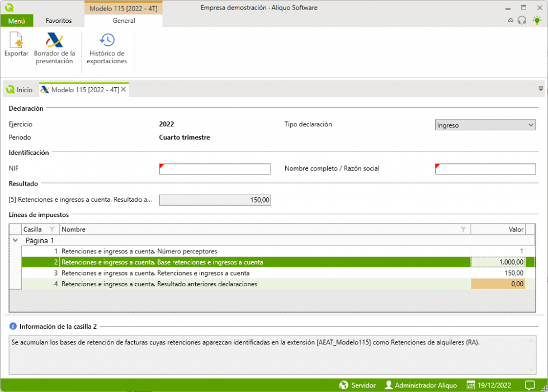Image resolution: width=548 pixels, height=392 pixels.
Task: Click the calendar date 19/12/2022
Action: [x=488, y=385]
